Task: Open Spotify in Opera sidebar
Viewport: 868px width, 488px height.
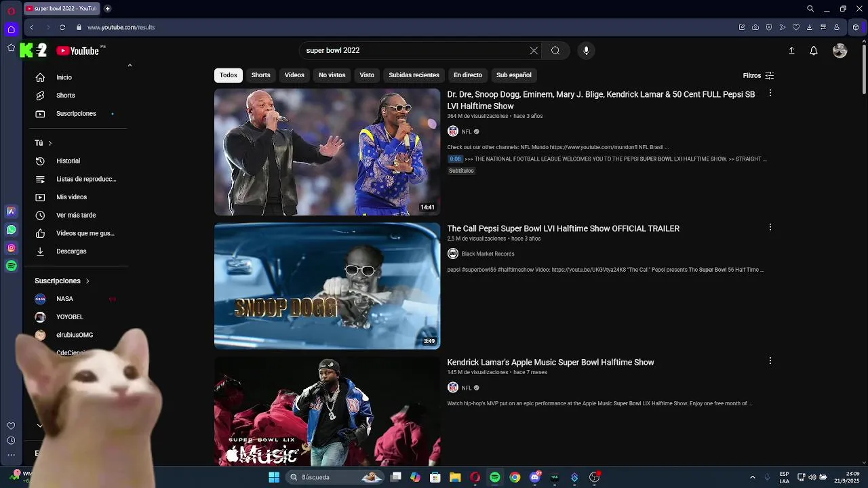Action: click(11, 266)
